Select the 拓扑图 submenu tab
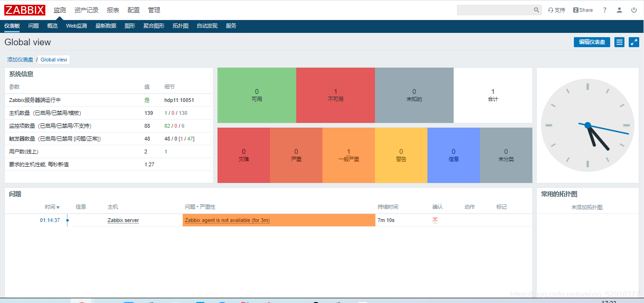 coord(180,26)
